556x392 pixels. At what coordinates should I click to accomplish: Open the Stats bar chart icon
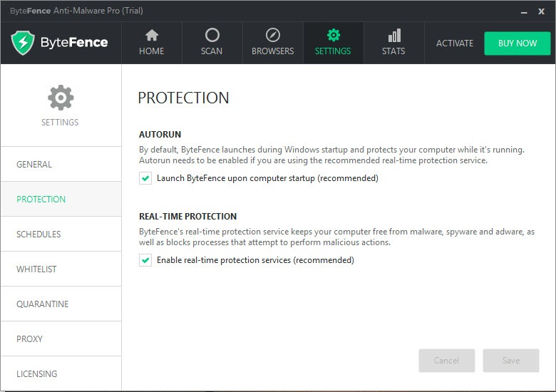tap(394, 35)
